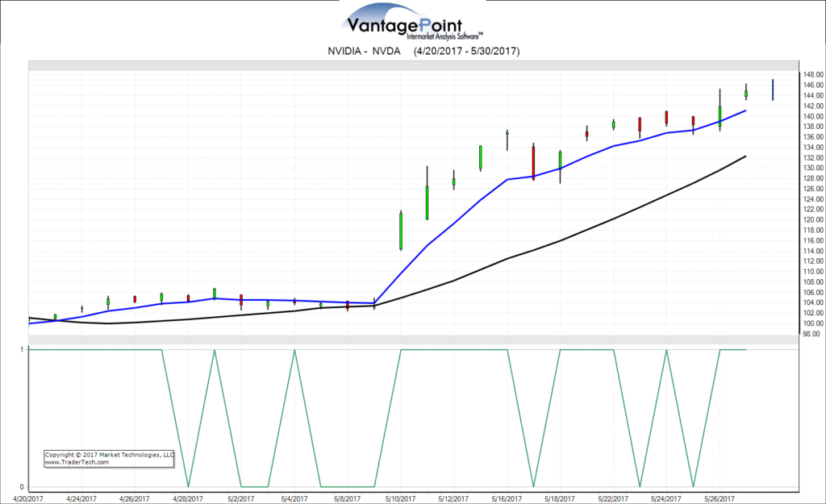This screenshot has width=826, height=504.
Task: Click the 4/28/2017 date label
Action: pos(188,498)
